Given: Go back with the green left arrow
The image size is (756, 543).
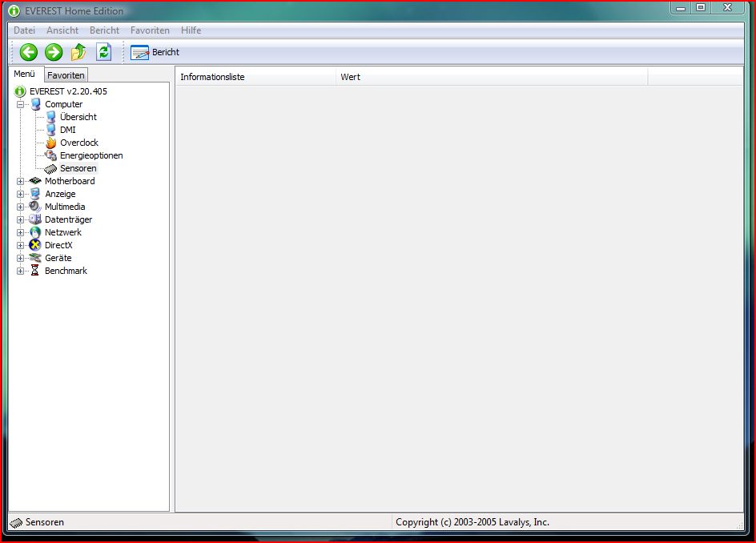Looking at the screenshot, I should pos(29,52).
